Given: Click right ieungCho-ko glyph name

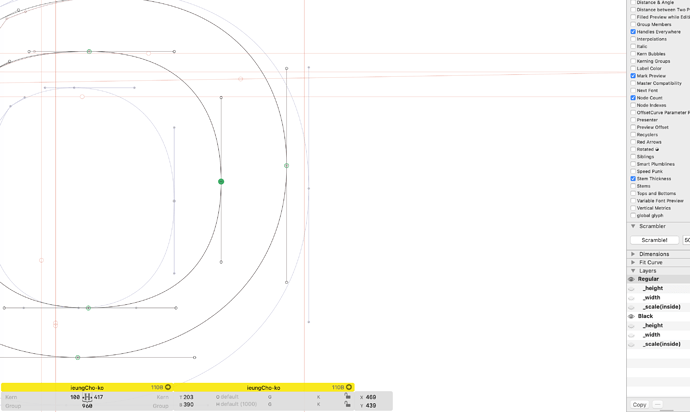Looking at the screenshot, I should pos(263,388).
